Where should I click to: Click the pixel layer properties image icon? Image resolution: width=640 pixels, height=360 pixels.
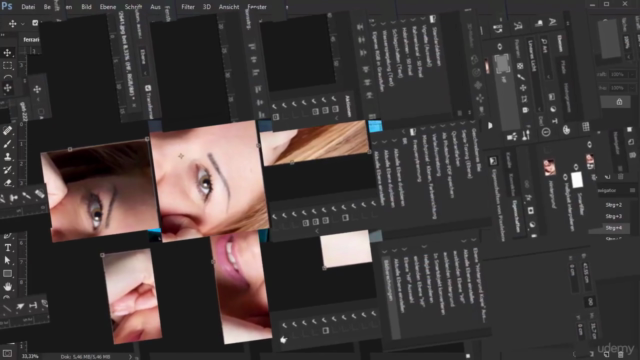click(x=493, y=161)
